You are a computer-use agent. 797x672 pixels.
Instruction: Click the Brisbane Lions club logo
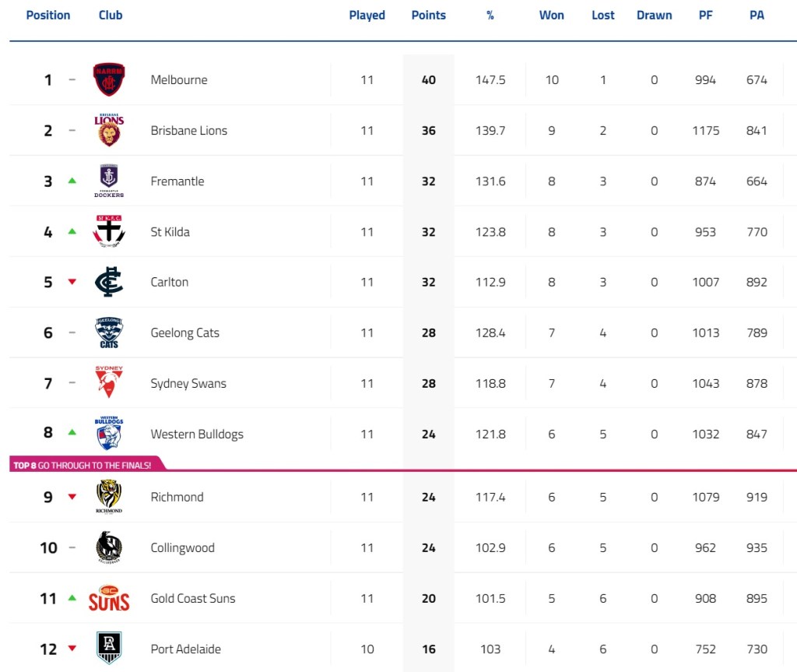[109, 130]
